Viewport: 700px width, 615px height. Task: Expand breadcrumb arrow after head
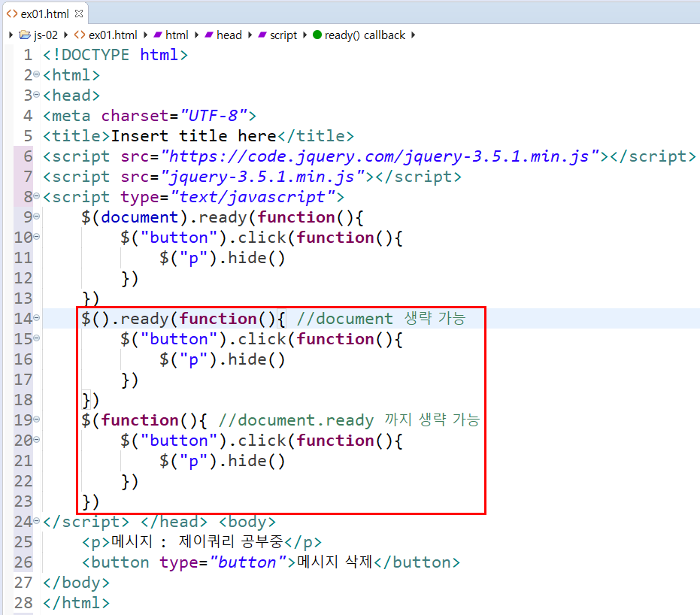tap(250, 35)
